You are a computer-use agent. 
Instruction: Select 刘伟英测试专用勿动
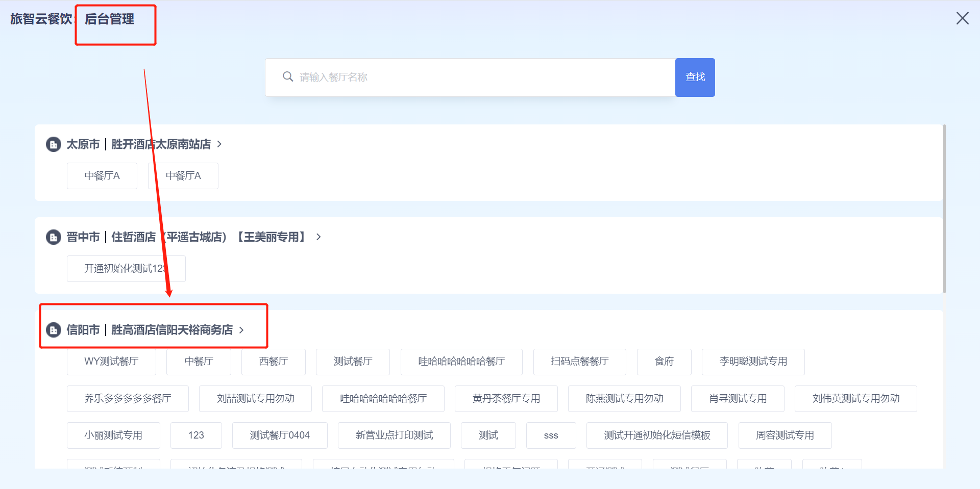[x=856, y=399]
